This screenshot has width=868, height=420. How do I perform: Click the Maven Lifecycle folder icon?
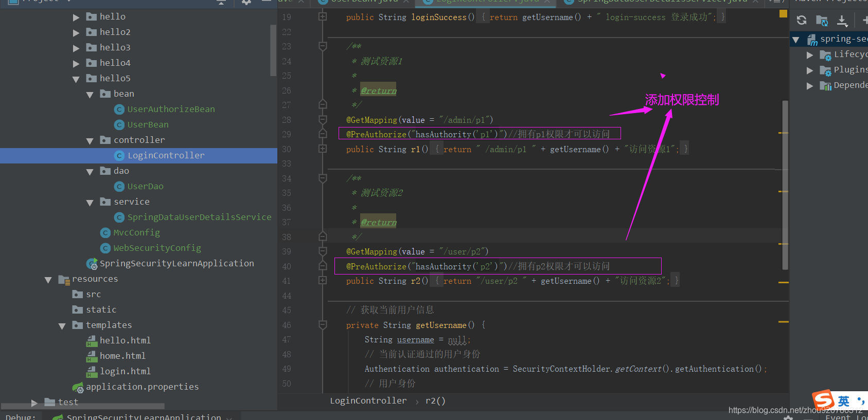[x=825, y=55]
